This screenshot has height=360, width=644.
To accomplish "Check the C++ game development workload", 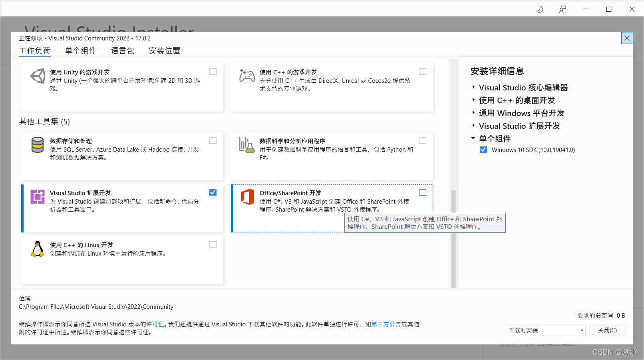I will (x=423, y=72).
